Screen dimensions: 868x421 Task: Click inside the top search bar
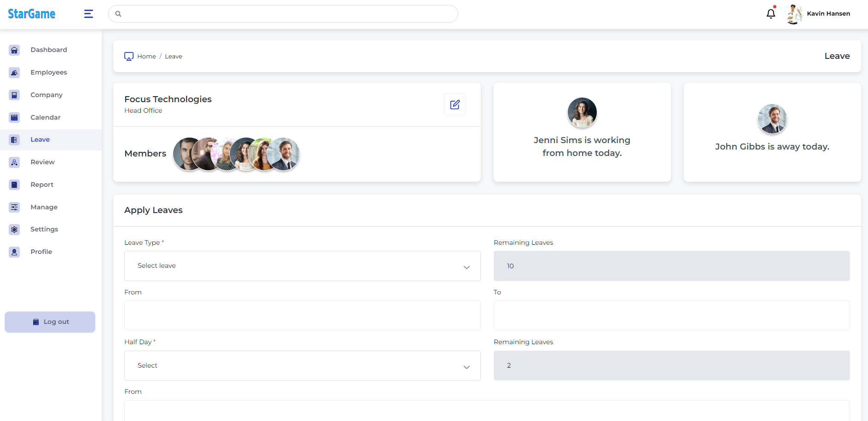click(283, 14)
